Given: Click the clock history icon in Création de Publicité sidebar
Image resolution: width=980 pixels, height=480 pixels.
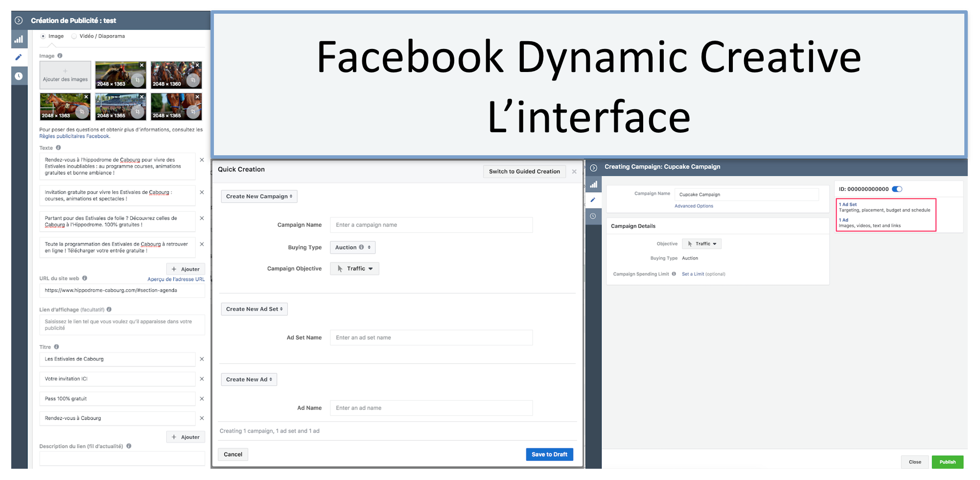Looking at the screenshot, I should point(19,76).
